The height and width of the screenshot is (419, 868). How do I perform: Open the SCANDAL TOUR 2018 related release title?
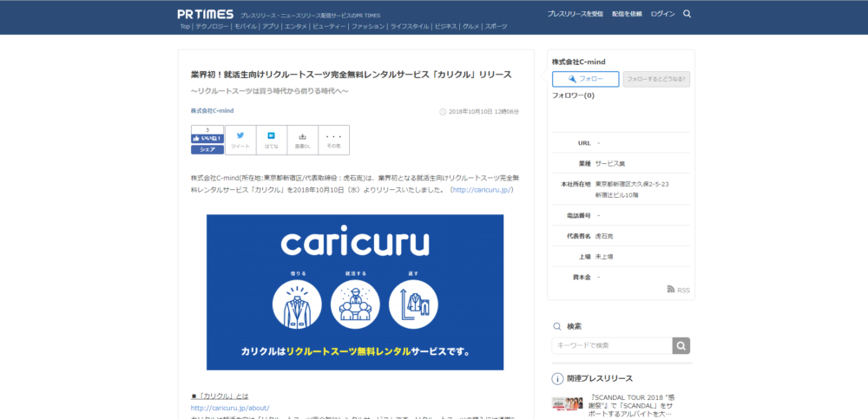coord(633,405)
